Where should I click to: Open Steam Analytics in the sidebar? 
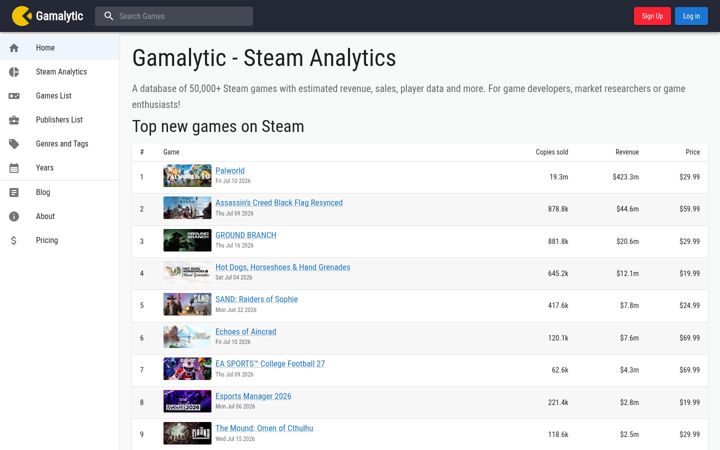[x=60, y=72]
